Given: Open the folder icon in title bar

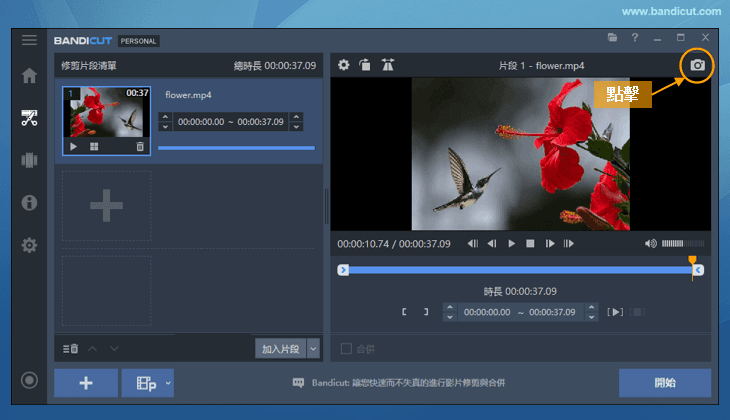Looking at the screenshot, I should coord(612,38).
